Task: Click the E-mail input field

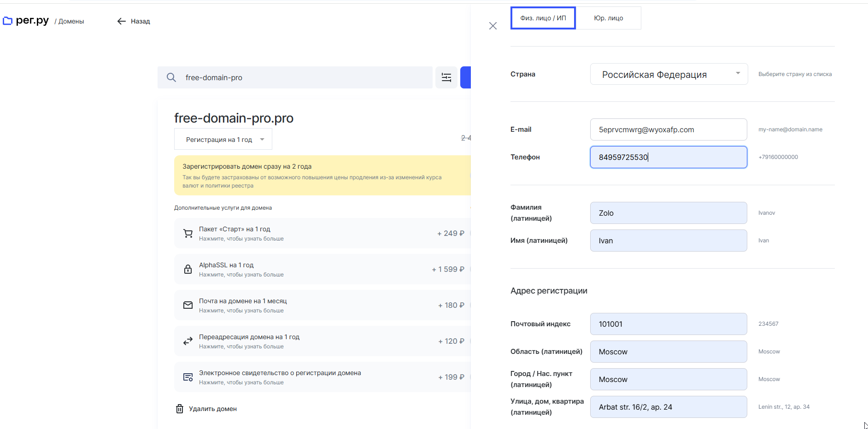Action: pos(668,129)
